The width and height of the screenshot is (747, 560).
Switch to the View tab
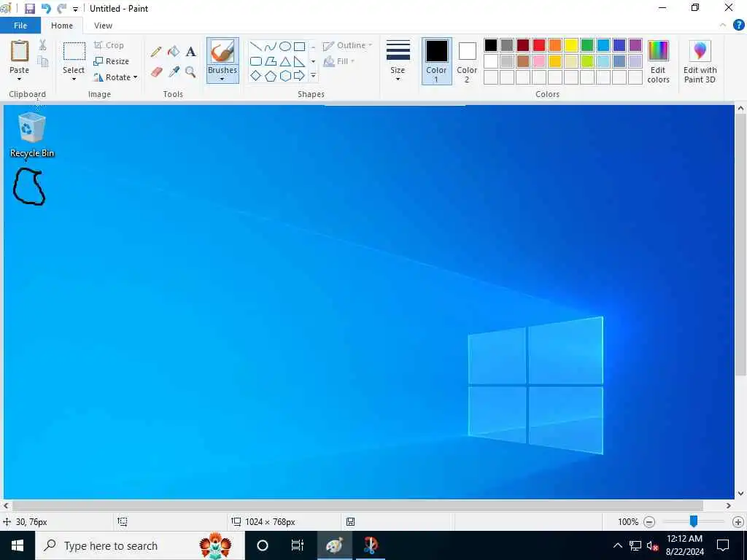(103, 26)
